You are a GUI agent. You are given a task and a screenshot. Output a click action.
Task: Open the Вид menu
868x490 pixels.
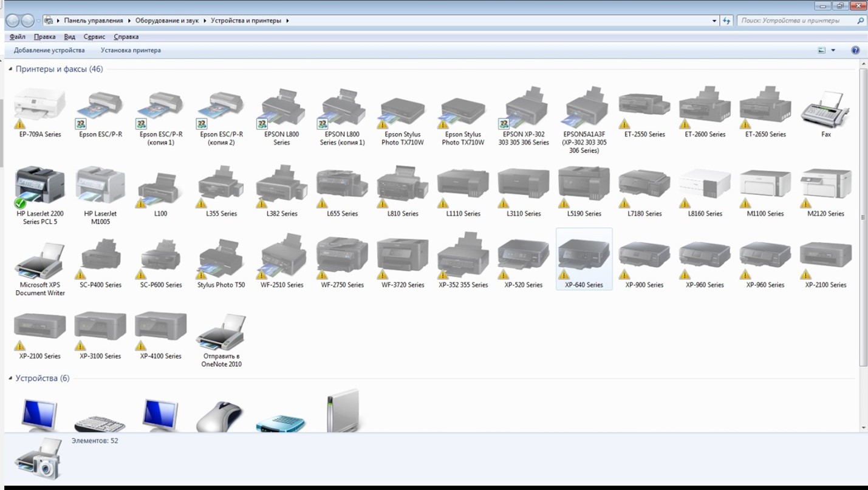pos(70,37)
